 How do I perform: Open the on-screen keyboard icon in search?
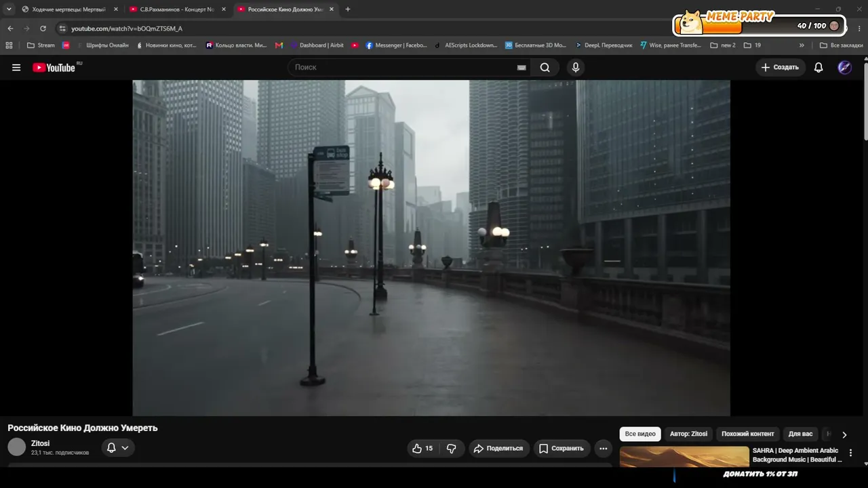click(521, 67)
